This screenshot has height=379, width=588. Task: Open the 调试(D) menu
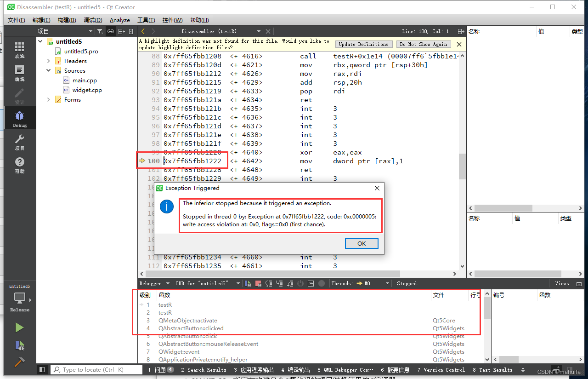(x=93, y=20)
